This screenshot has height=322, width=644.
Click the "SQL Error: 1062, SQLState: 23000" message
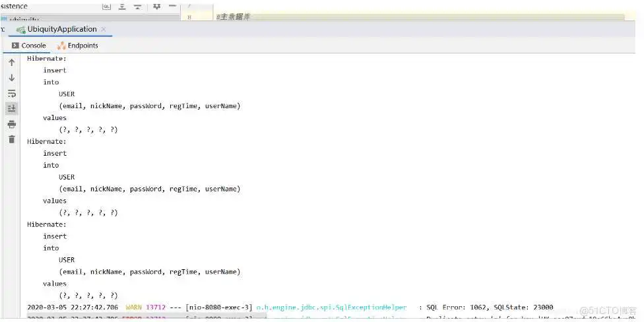click(x=490, y=307)
